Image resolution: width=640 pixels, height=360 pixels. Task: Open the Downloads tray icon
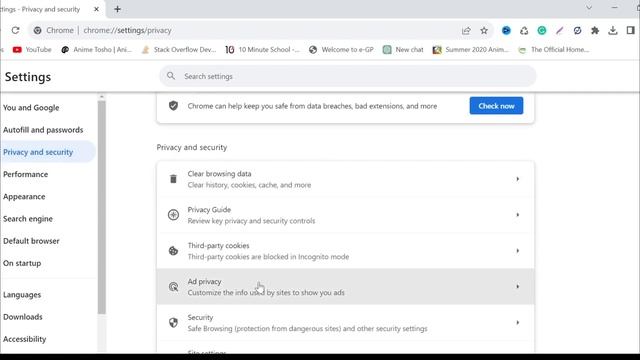pyautogui.click(x=613, y=30)
